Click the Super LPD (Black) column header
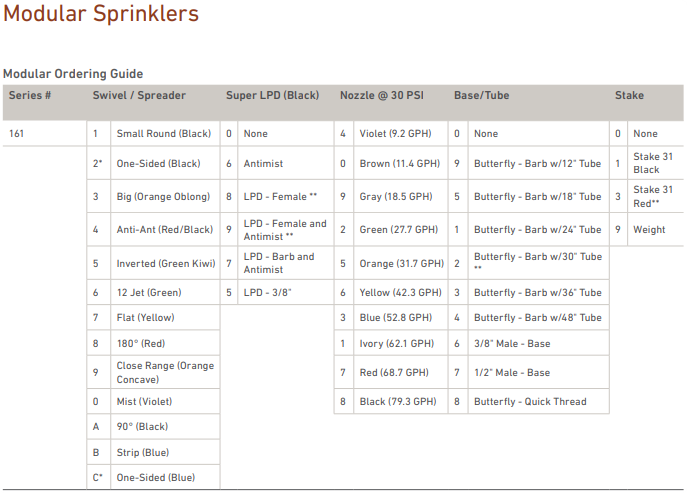The image size is (687, 493). [x=273, y=96]
